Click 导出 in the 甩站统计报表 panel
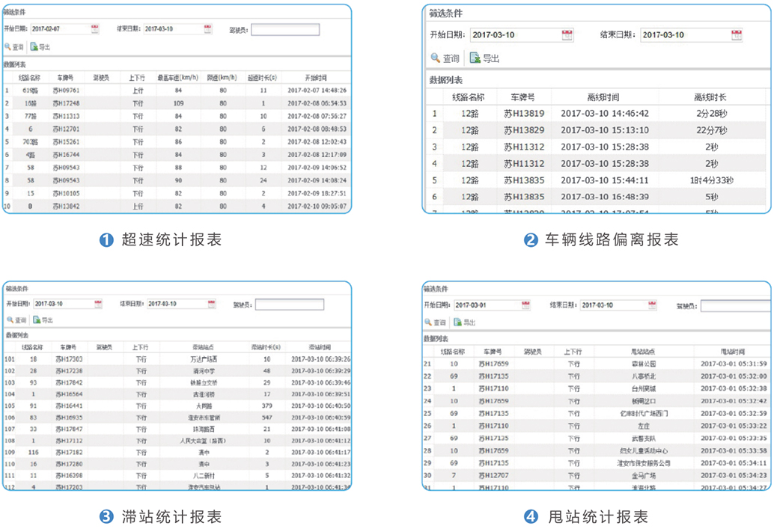The image size is (777, 532). (x=464, y=322)
